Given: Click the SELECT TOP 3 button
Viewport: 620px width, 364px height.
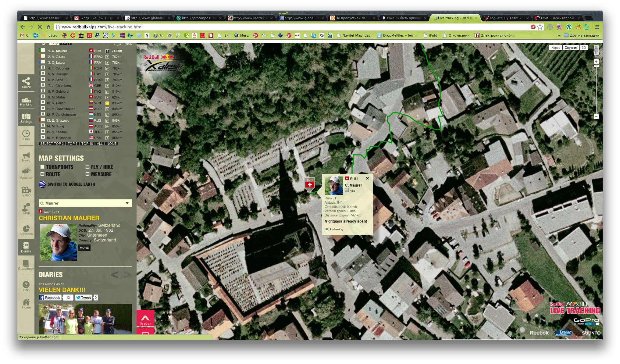Looking at the screenshot, I should (x=52, y=144).
